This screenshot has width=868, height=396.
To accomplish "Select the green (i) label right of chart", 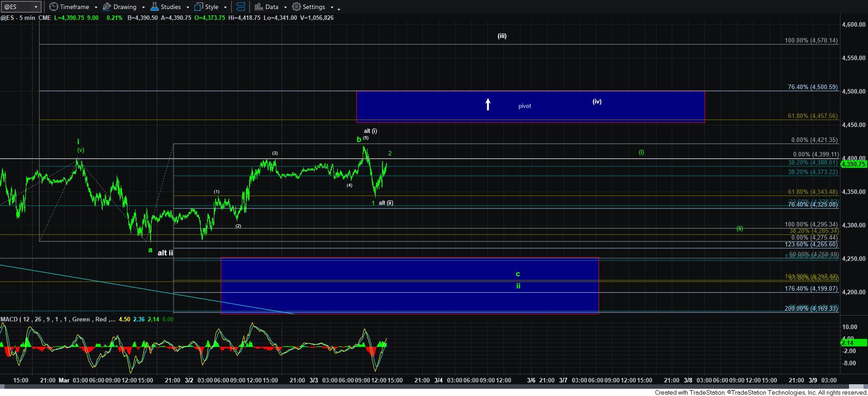I will click(x=641, y=152).
